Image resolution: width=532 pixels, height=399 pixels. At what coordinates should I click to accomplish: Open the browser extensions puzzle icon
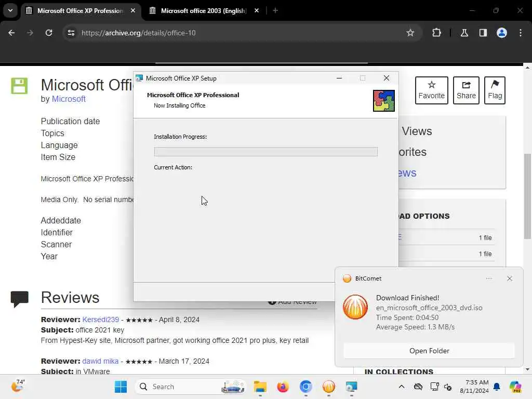click(x=436, y=33)
